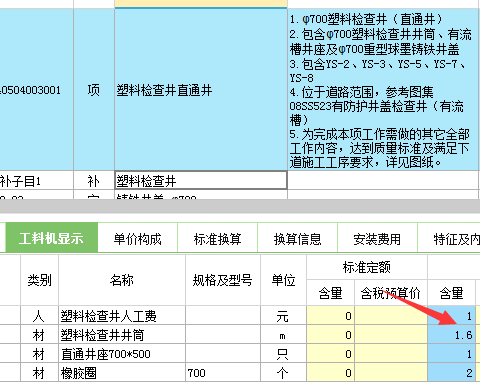The height and width of the screenshot is (387, 480).
Task: Select the 补子目1 code cell
Action: (36, 181)
